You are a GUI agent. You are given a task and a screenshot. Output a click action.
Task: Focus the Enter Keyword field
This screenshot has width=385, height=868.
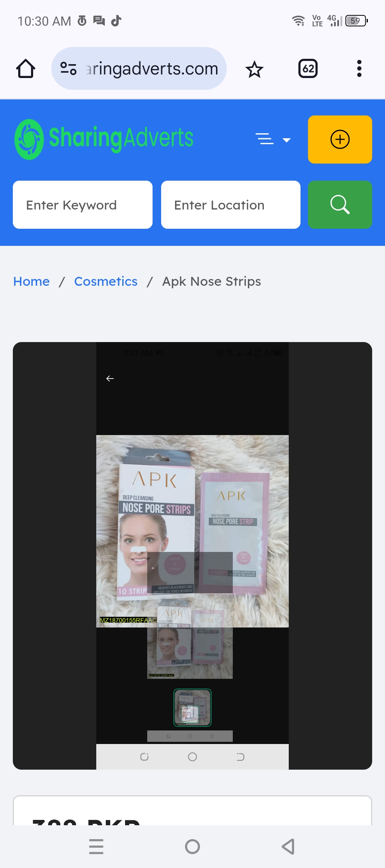[83, 205]
